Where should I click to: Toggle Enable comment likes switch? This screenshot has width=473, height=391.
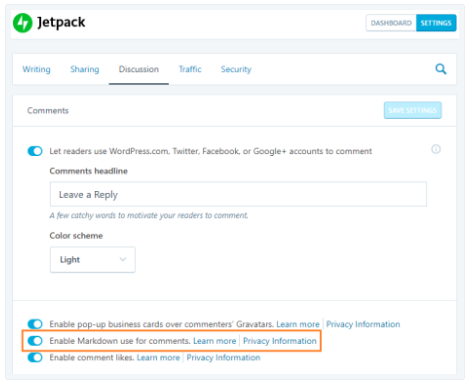pos(35,358)
